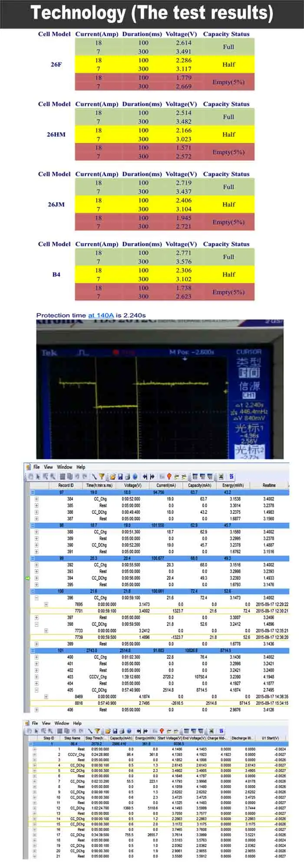Click the Forward arrow icon in the Record ID window toolbar
The height and width of the screenshot is (868, 304).
point(152,477)
